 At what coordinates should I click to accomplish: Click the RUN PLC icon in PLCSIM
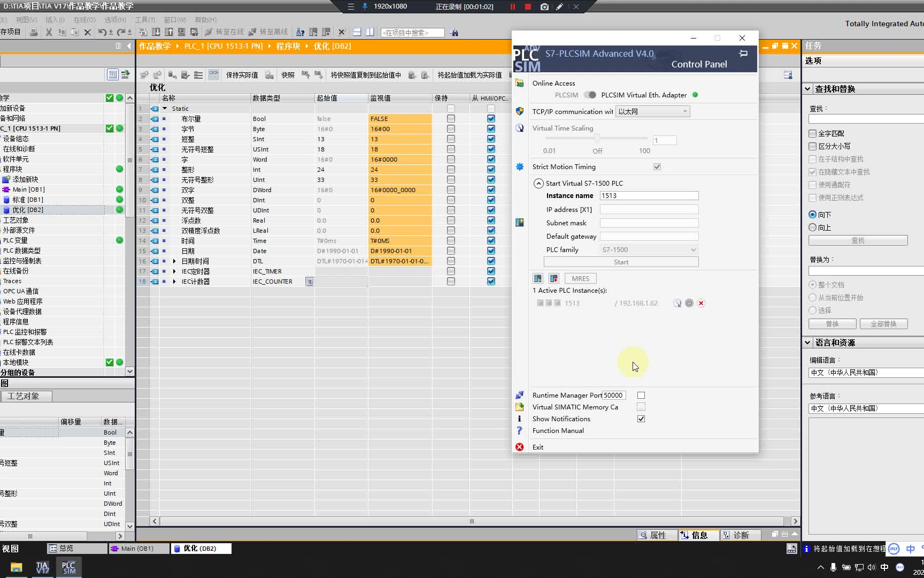[538, 278]
